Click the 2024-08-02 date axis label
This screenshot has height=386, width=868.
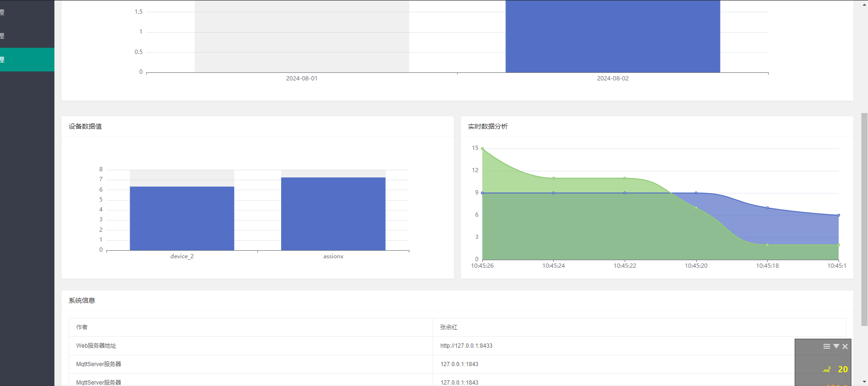[613, 79]
